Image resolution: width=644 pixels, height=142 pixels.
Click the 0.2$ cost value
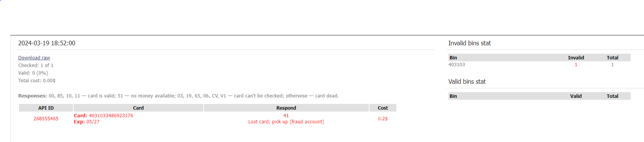tap(383, 119)
